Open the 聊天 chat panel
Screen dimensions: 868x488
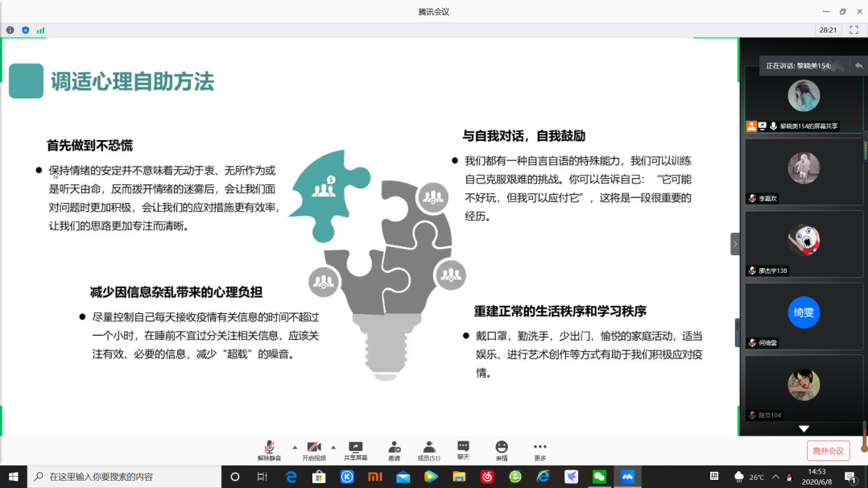(464, 449)
